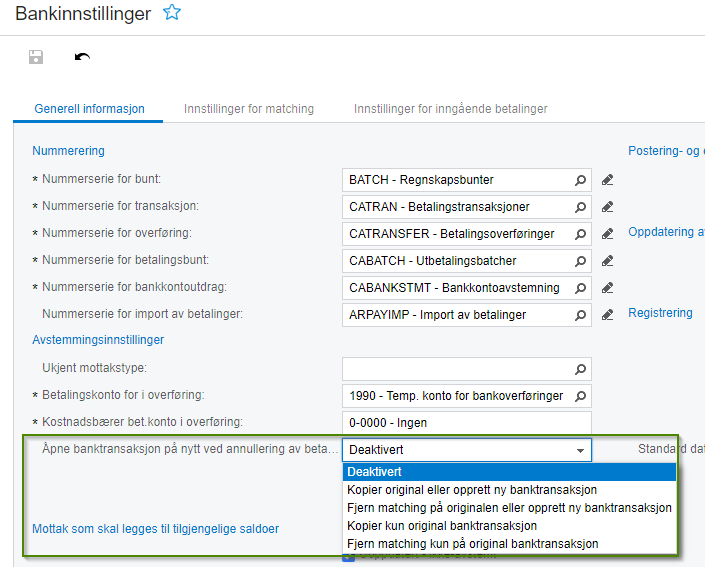Click the favorite star next to Bankinnstillinger
This screenshot has width=705, height=567.
172,13
